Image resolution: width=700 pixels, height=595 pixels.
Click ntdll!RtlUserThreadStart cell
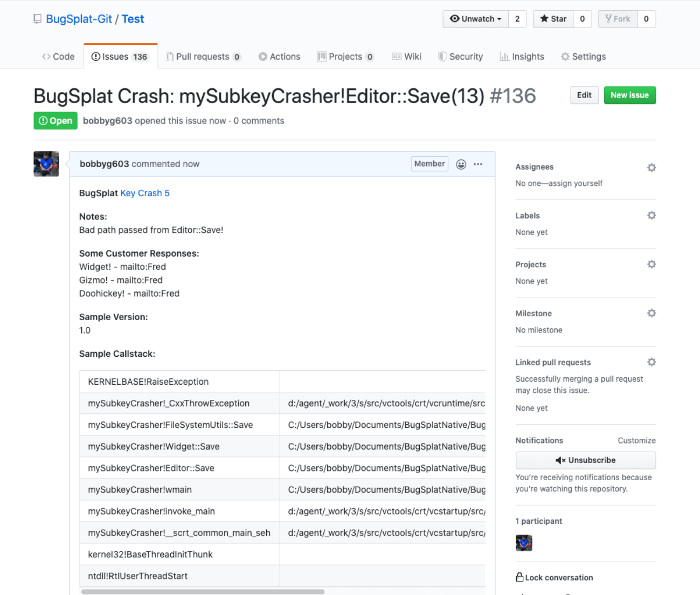click(x=179, y=576)
